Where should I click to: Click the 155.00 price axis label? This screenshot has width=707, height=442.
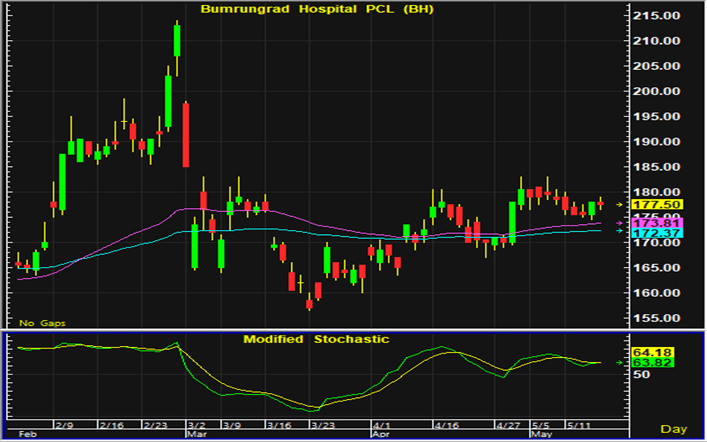[656, 318]
